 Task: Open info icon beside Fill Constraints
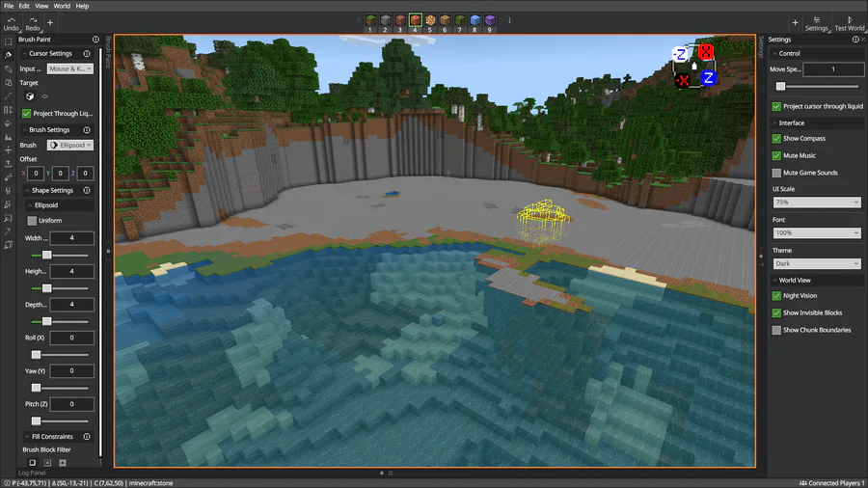(87, 437)
